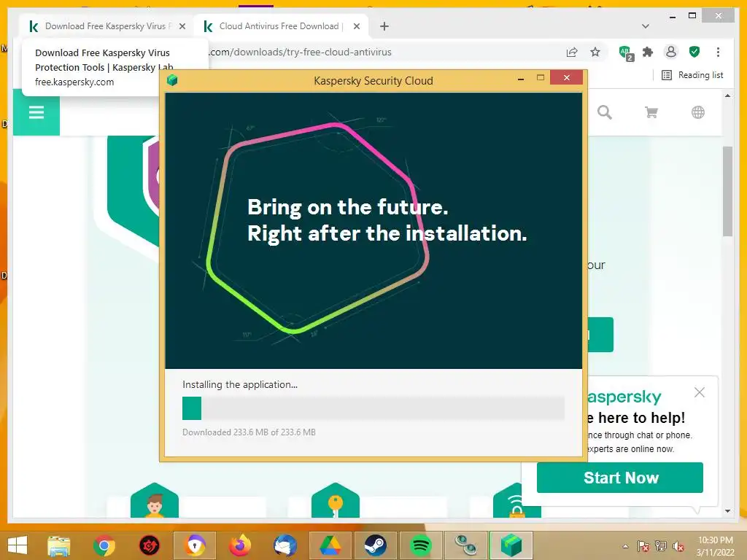Screen dimensions: 747x560
Task: Open the Action Center flag icon
Action: coord(643,546)
